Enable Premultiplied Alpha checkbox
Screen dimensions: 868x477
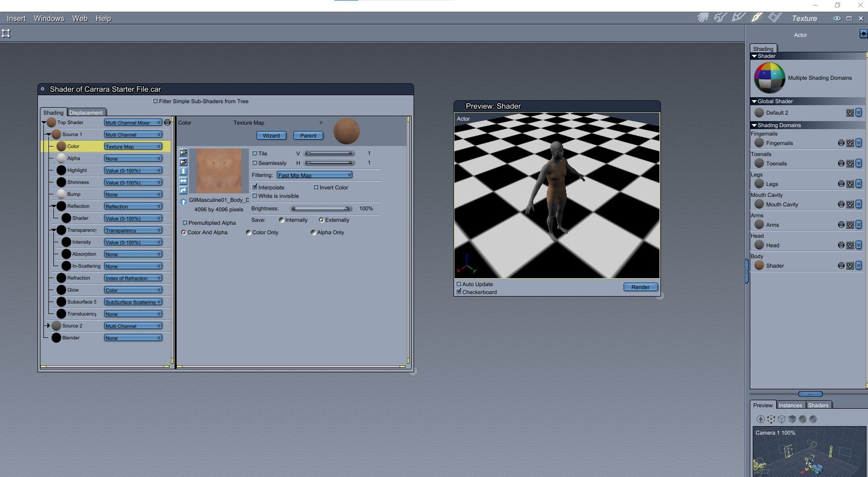click(x=185, y=222)
